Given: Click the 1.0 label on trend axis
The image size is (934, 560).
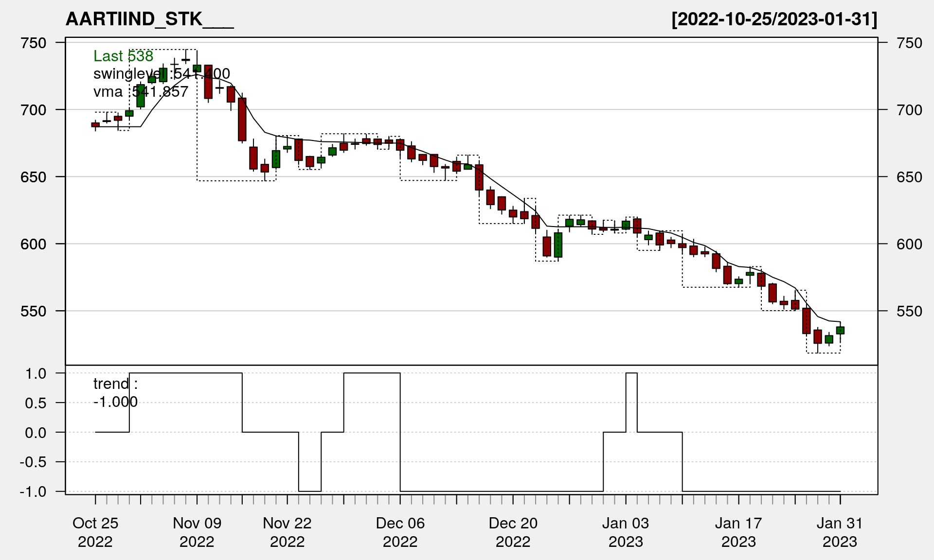Looking at the screenshot, I should 36,373.
